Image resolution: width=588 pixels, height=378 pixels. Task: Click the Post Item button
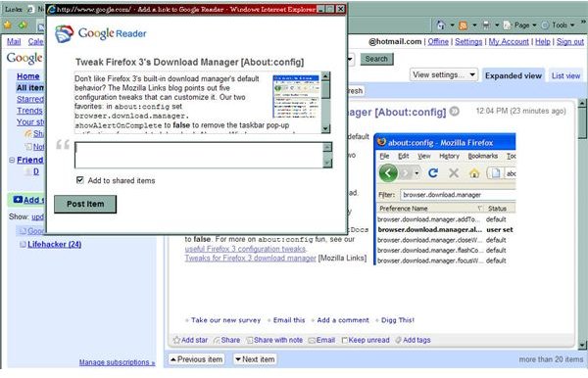(85, 204)
